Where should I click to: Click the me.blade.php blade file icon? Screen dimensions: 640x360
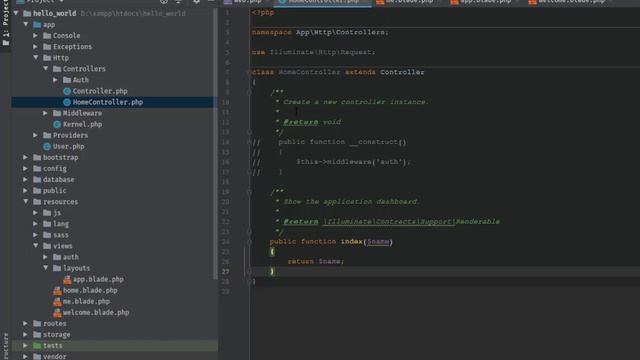[x=57, y=301]
